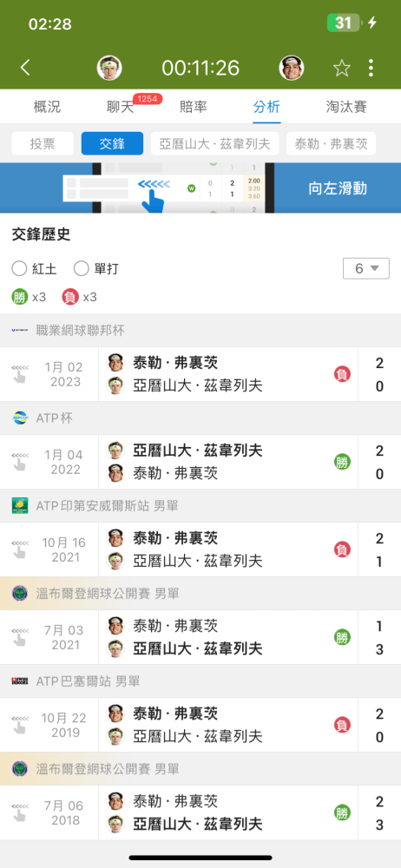Screen dimensions: 401x868
Task: Open the 聊天 chat tab
Action: (120, 106)
